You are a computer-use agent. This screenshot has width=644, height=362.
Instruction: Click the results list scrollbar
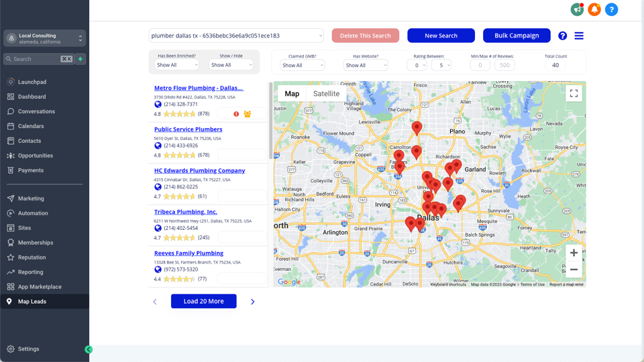270,121
